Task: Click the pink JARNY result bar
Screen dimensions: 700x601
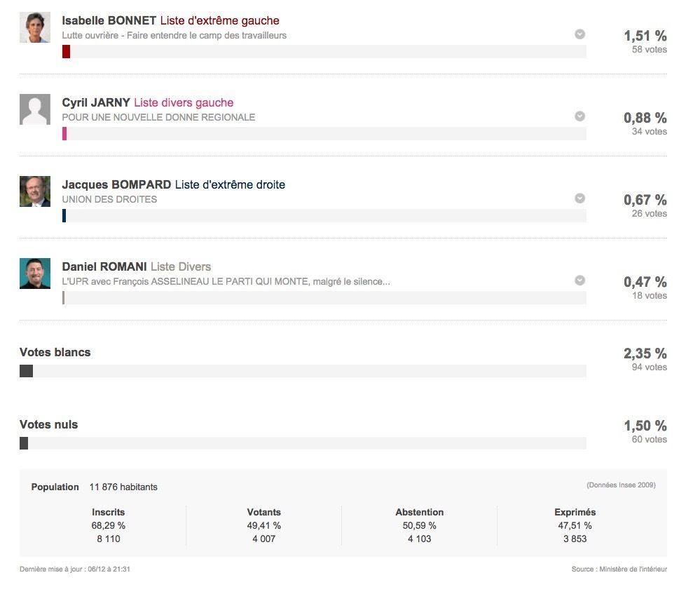Action: tap(64, 134)
